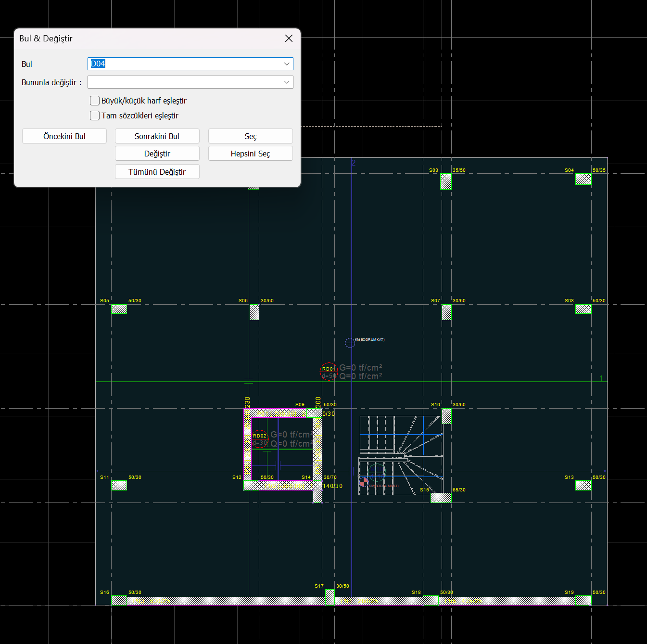Expand the Bul dropdown arrow

[x=287, y=64]
